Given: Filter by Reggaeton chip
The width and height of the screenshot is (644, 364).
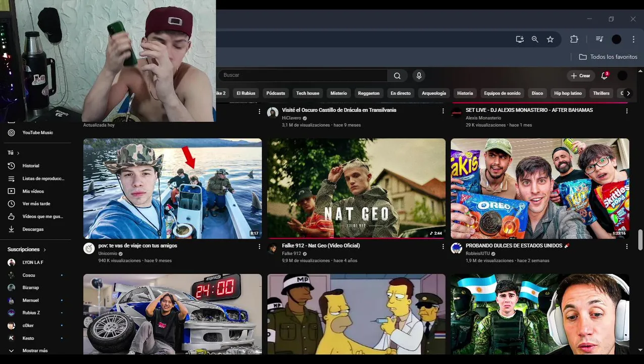Looking at the screenshot, I should coord(369,93).
